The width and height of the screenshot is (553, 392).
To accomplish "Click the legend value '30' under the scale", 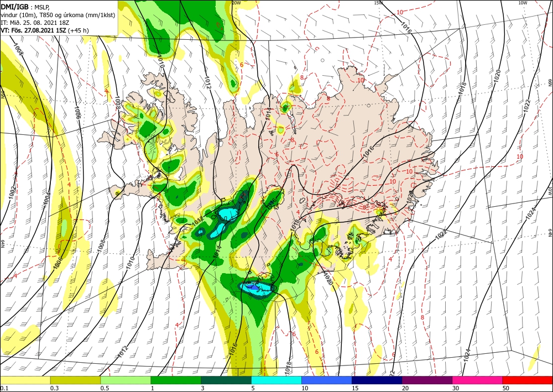I will click(456, 388).
